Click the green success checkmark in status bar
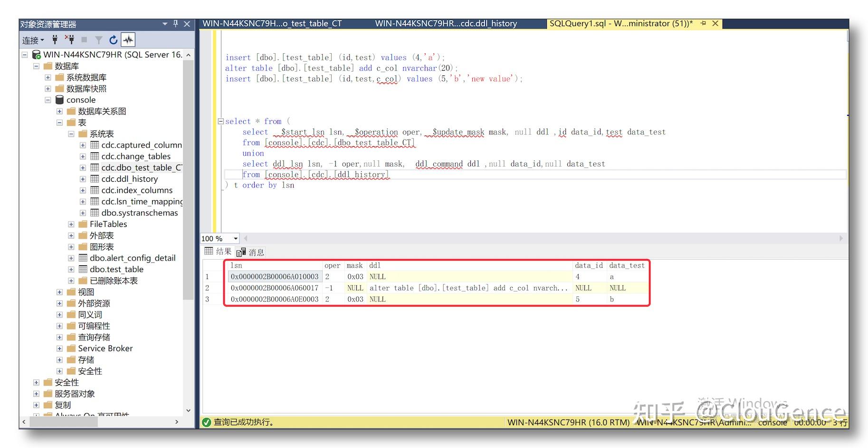The image size is (868, 448). tap(207, 422)
